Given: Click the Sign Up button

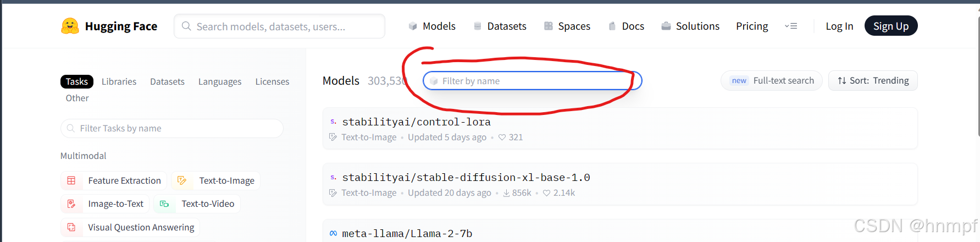Looking at the screenshot, I should 891,26.
